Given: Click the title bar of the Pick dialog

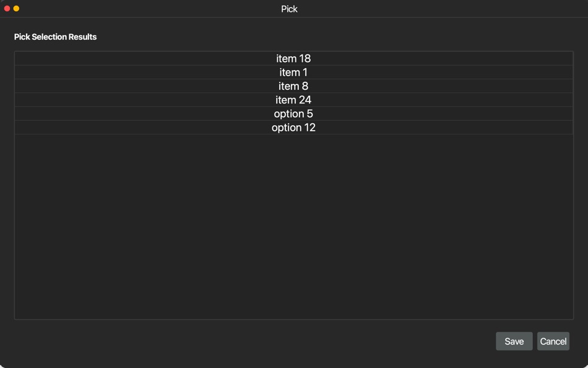Looking at the screenshot, I should click(290, 9).
